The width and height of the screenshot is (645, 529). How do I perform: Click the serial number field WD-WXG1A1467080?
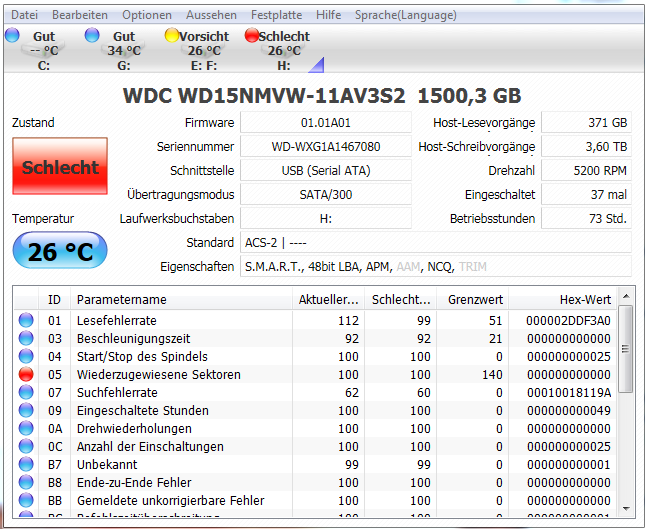[326, 146]
